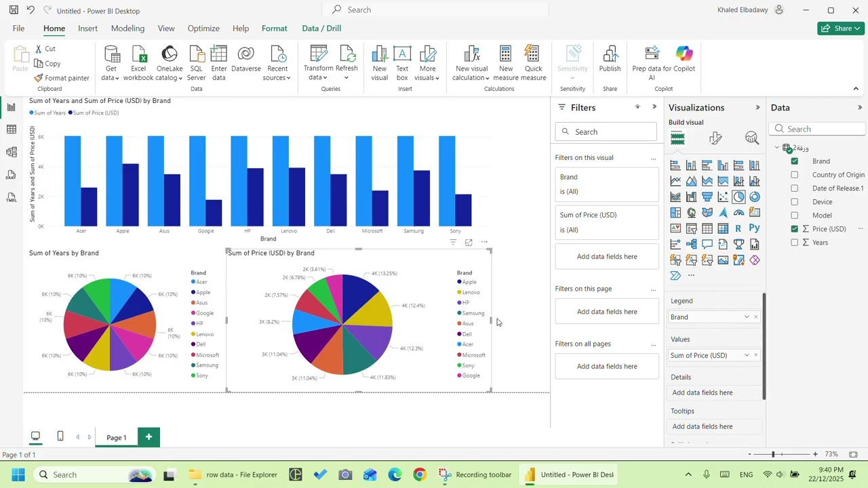Screen dimensions: 868x488
Task: Open Sum of Price (USD) values dropdown arrow
Action: (747, 355)
